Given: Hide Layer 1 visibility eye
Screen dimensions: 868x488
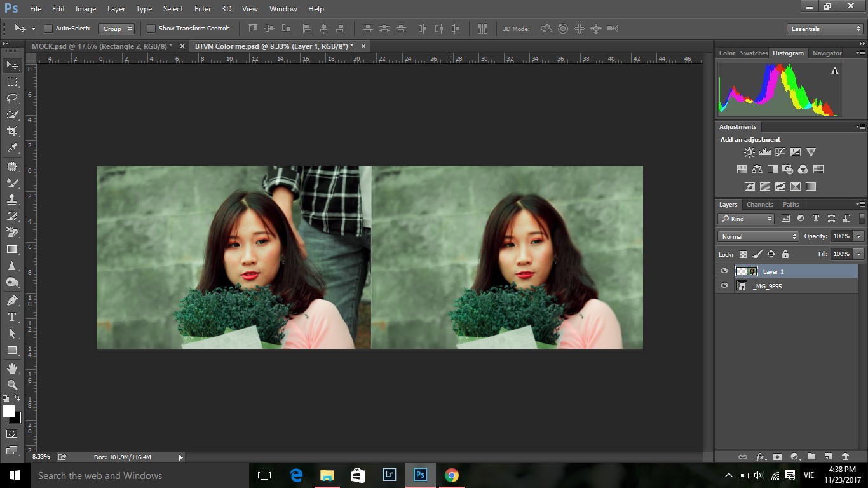Looking at the screenshot, I should point(724,271).
